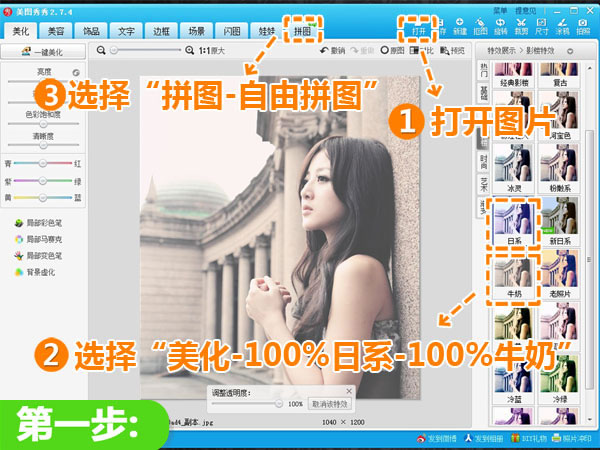Select the 抠图 cutout tool icon
Screen dimensions: 600x450
tap(480, 27)
